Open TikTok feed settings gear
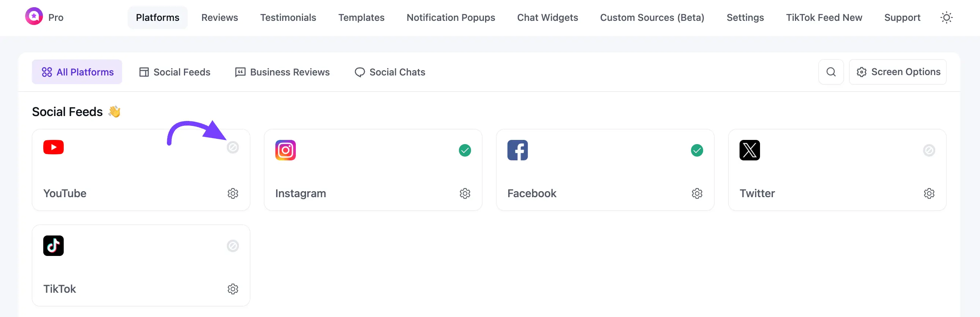 pos(233,289)
